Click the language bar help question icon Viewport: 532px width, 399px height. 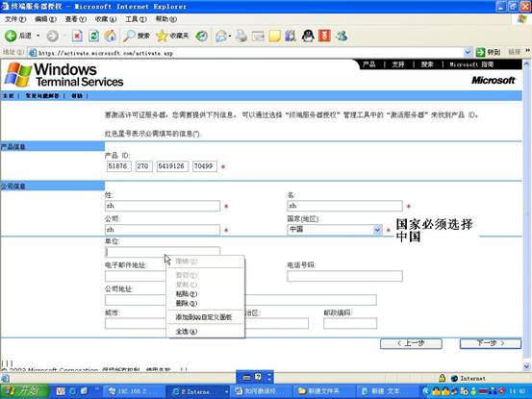point(258,377)
